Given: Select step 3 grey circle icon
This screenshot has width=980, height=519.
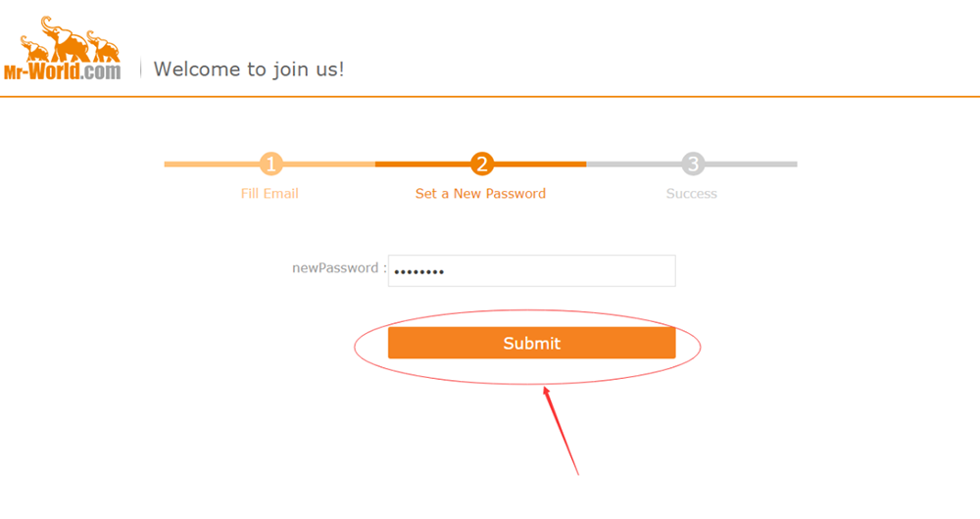Looking at the screenshot, I should click(x=693, y=164).
